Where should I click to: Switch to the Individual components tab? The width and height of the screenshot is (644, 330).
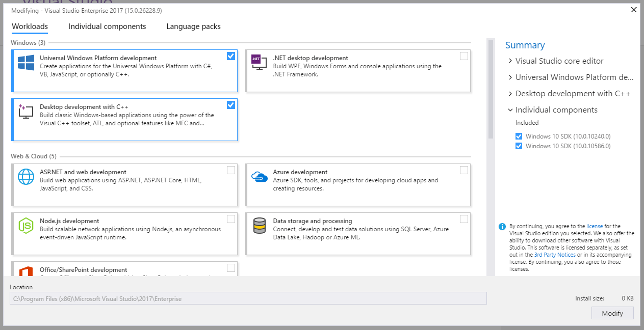107,26
